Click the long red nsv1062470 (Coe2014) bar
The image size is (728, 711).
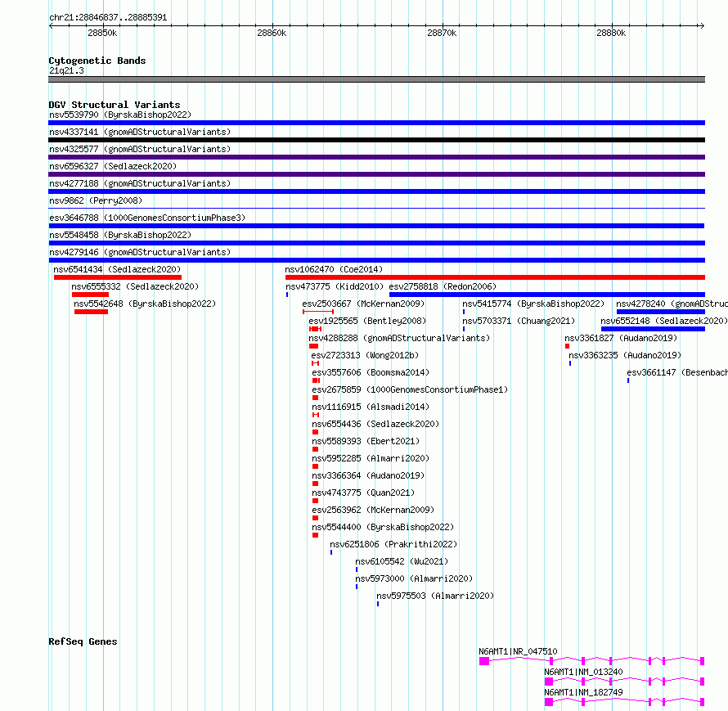click(495, 277)
